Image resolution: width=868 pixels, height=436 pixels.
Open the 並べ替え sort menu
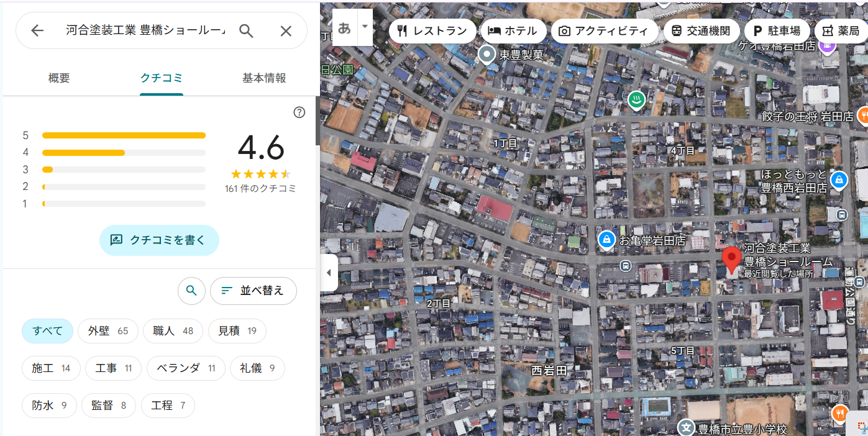coord(254,291)
